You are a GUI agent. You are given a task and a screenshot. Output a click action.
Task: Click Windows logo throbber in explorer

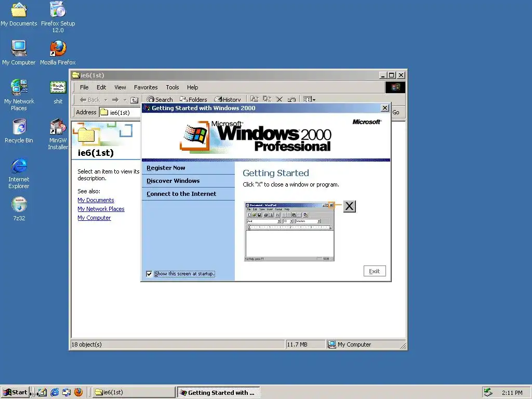point(395,87)
